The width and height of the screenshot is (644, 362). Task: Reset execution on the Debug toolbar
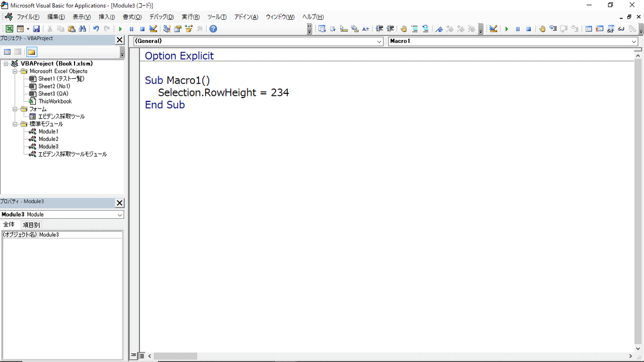click(529, 29)
